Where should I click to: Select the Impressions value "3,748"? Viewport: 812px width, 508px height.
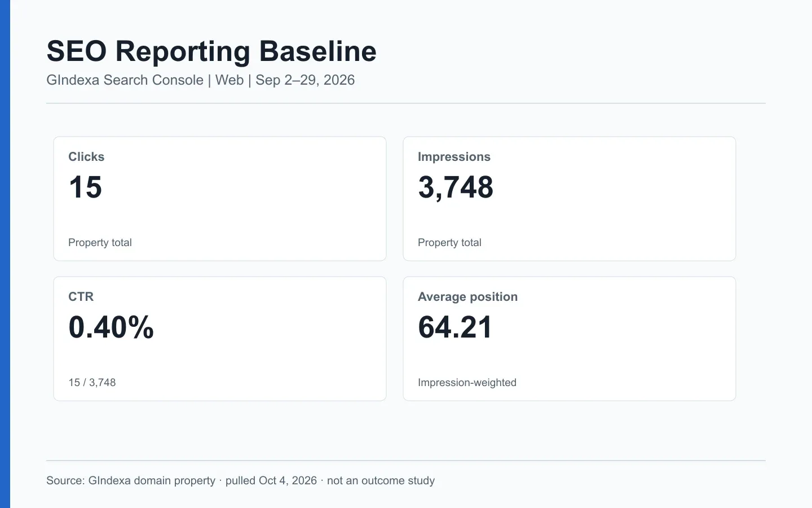pyautogui.click(x=456, y=187)
